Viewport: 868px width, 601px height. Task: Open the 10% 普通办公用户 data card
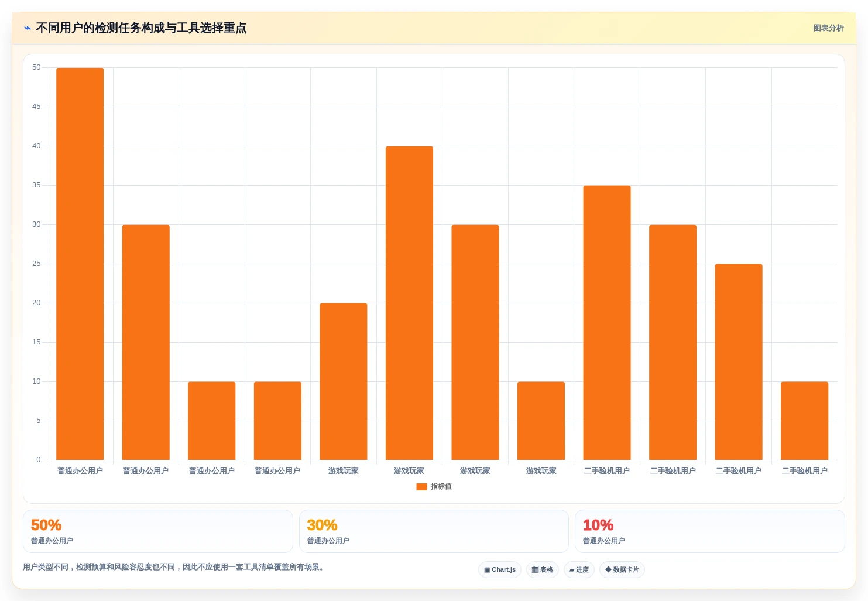click(710, 531)
